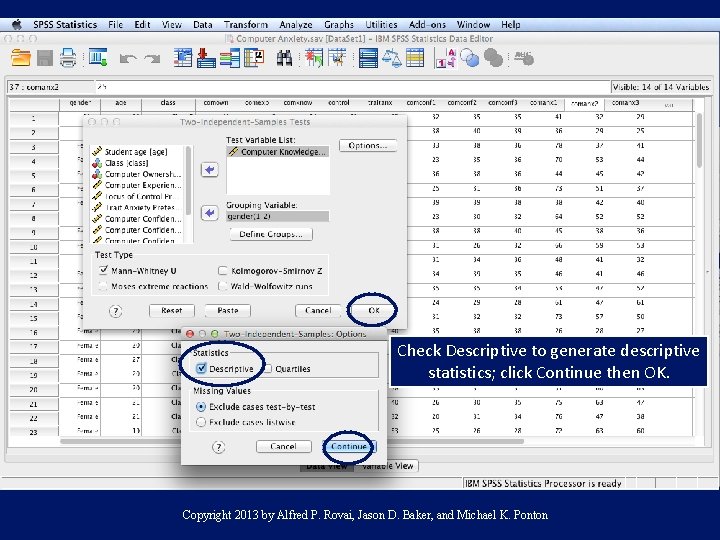Click the Print toolbar icon
Image resolution: width=720 pixels, height=540 pixels.
pos(68,58)
